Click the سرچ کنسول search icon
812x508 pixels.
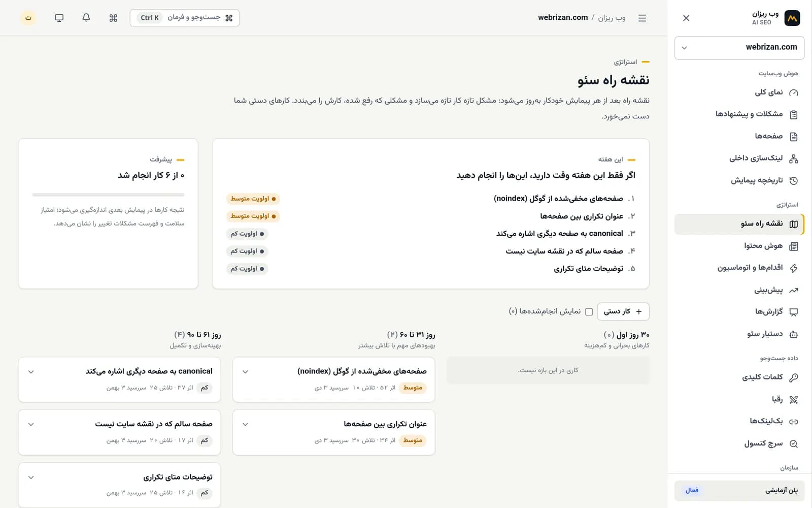794,443
